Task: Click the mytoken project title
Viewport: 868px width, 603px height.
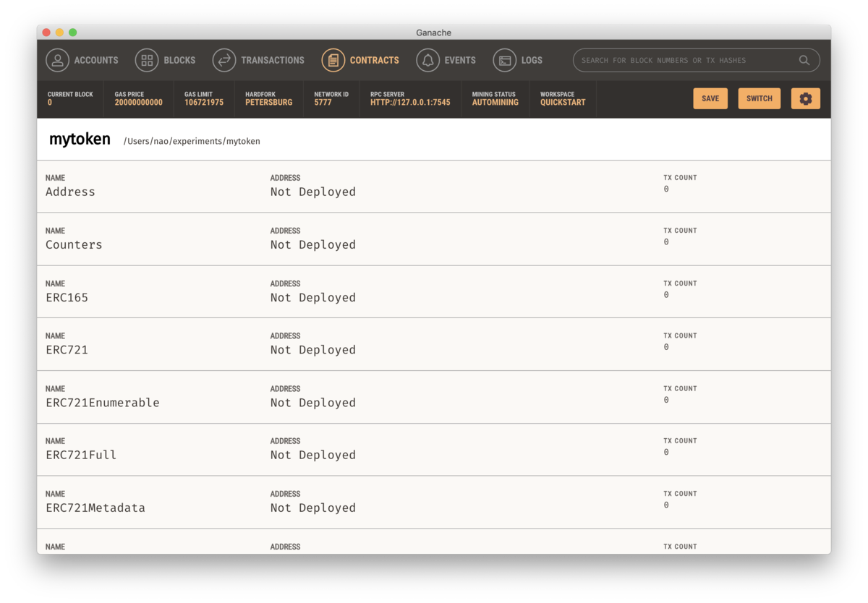Action: (x=80, y=139)
